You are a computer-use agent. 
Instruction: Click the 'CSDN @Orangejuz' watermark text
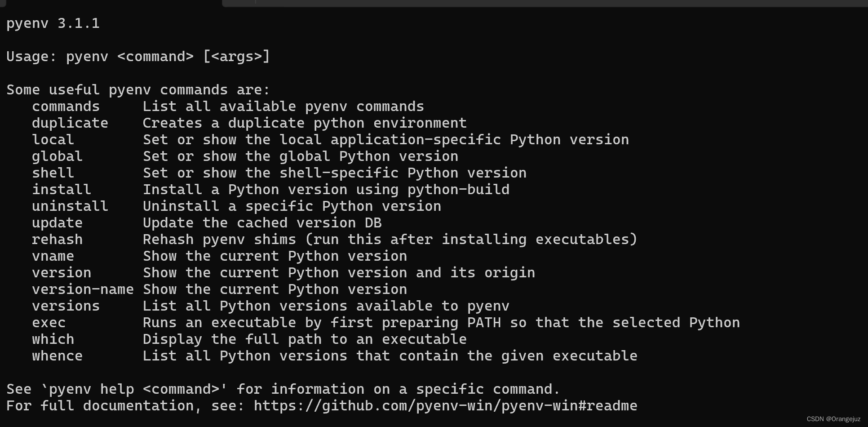click(x=833, y=419)
